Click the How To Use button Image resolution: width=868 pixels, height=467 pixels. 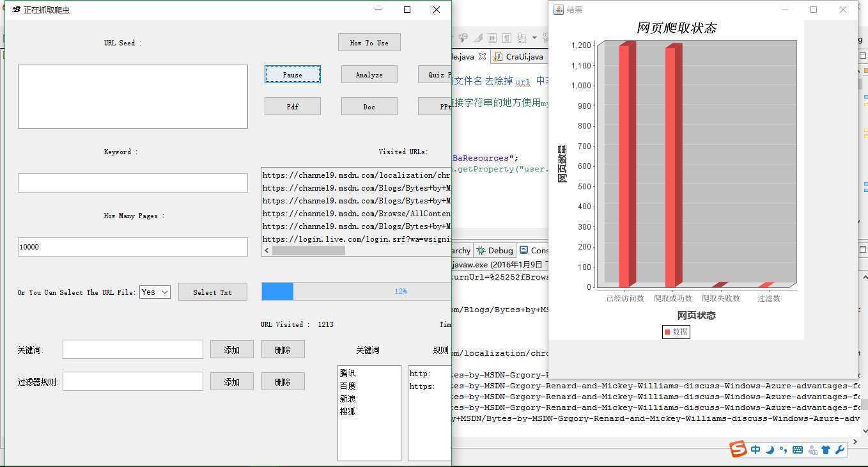point(369,42)
